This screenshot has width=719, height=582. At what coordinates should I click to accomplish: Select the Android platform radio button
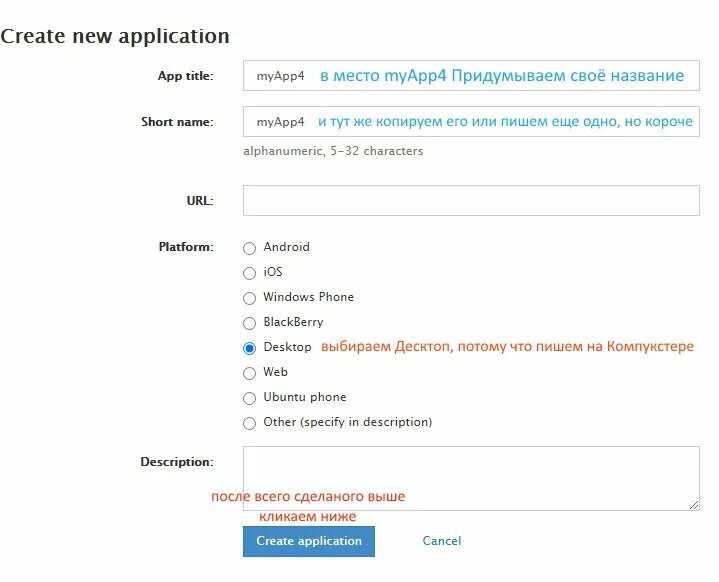pos(250,248)
